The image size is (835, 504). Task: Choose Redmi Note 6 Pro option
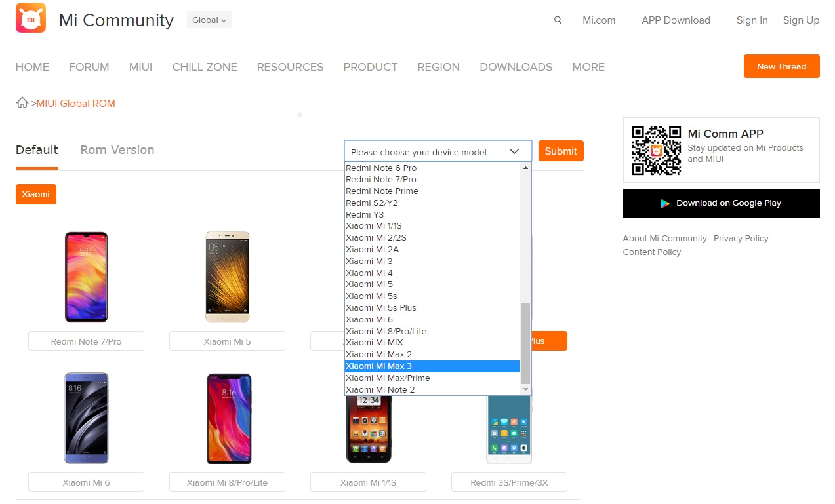click(432, 168)
